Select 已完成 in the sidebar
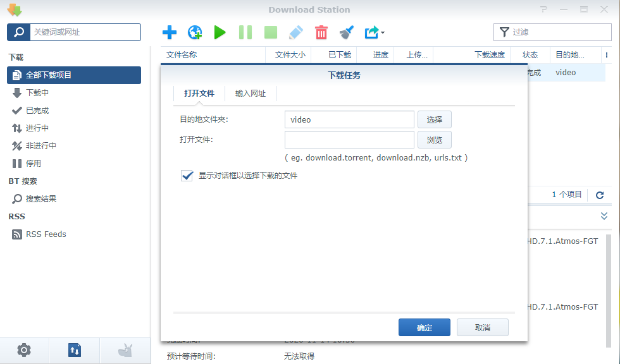 click(x=74, y=111)
